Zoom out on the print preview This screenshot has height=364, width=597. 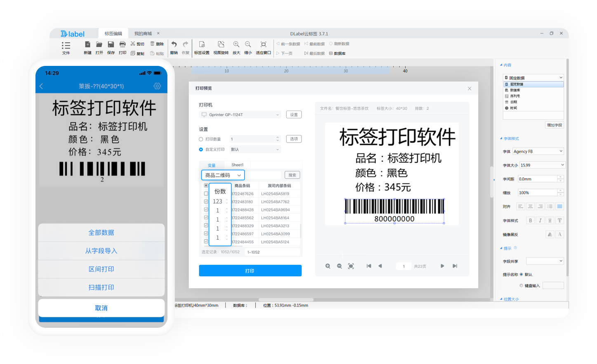pos(339,266)
